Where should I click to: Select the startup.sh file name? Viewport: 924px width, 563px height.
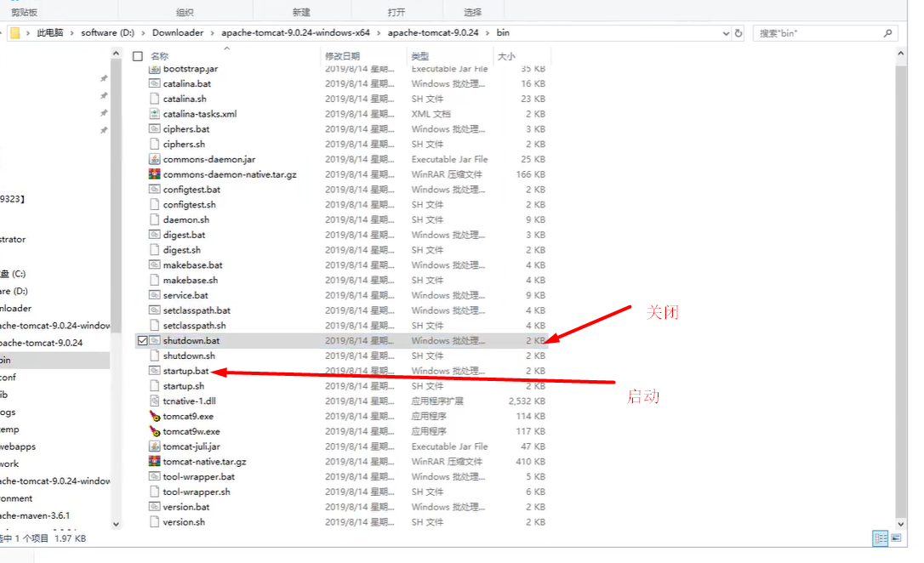pyautogui.click(x=184, y=386)
